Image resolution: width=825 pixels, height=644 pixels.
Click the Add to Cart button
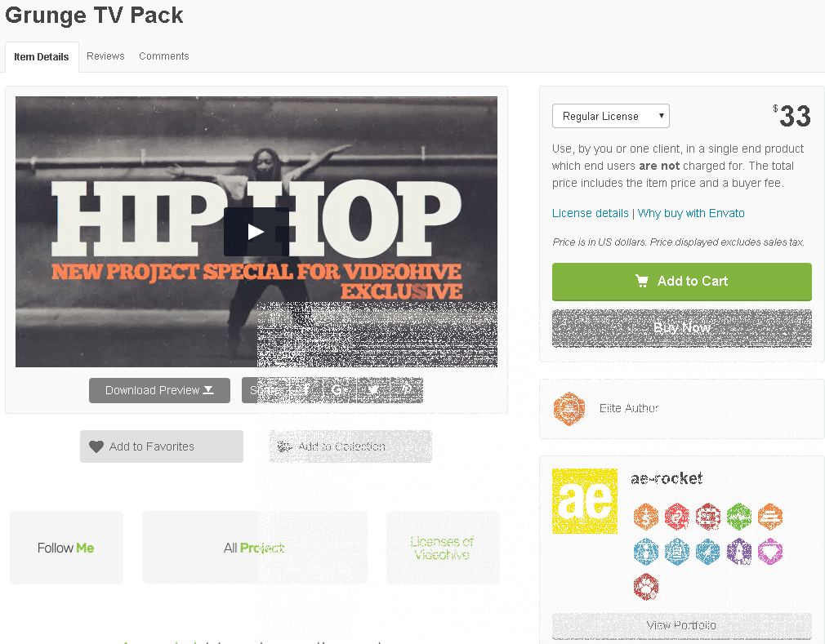[x=682, y=282]
